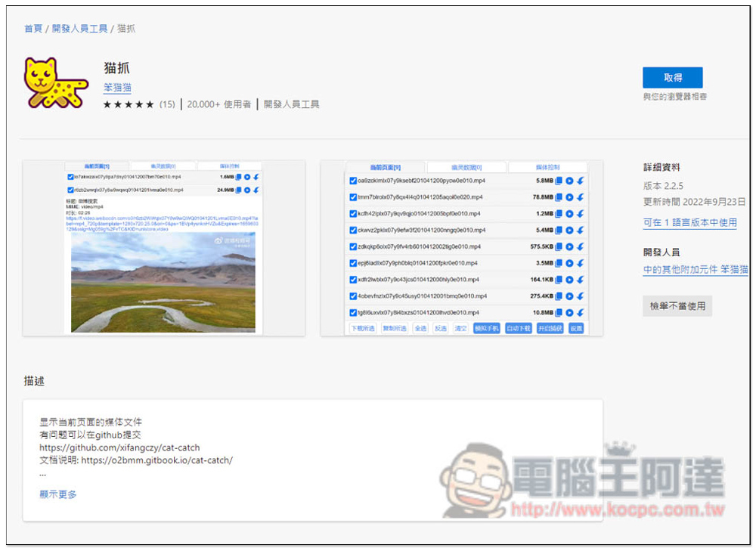Go to 開發人員工具 in the breadcrumb

pos(79,29)
